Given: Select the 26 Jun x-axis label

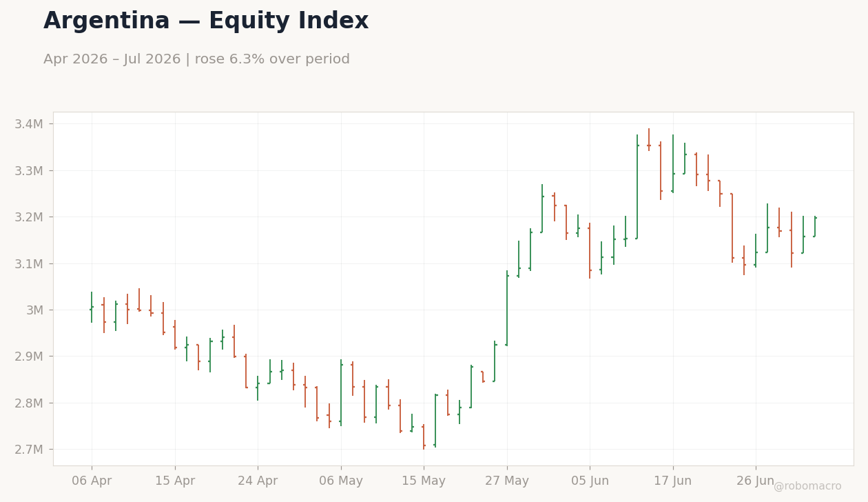Looking at the screenshot, I should coord(756,481).
